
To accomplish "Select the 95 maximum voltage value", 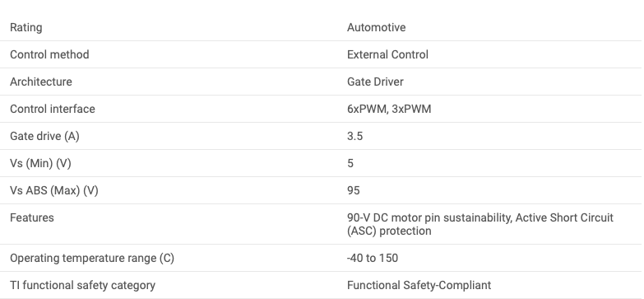I will click(x=353, y=190).
